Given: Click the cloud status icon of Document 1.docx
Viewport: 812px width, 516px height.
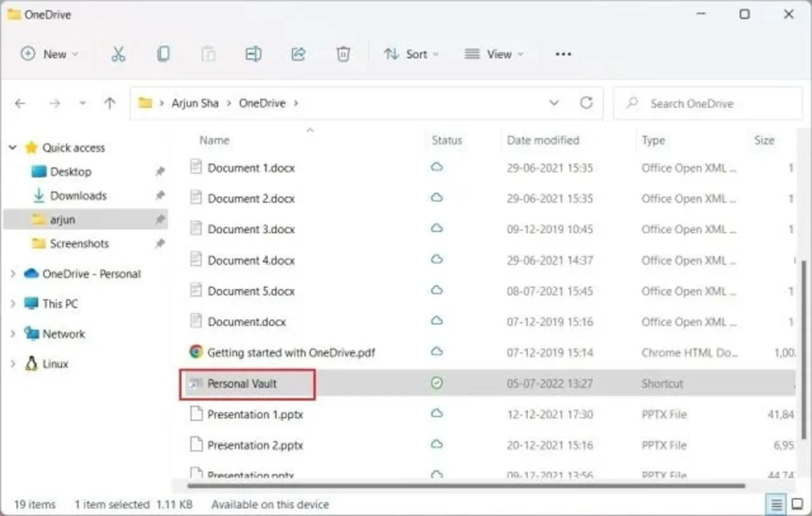Looking at the screenshot, I should (437, 167).
